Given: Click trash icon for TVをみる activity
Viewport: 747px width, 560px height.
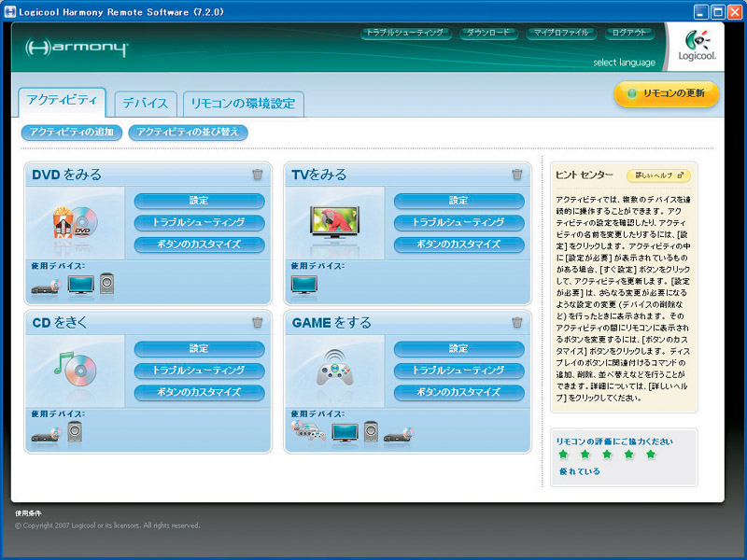Looking at the screenshot, I should point(517,175).
